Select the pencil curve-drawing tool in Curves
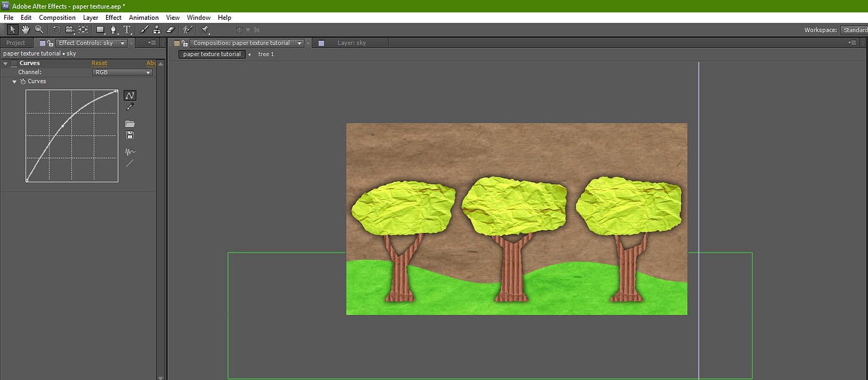The height and width of the screenshot is (380, 868). [130, 107]
